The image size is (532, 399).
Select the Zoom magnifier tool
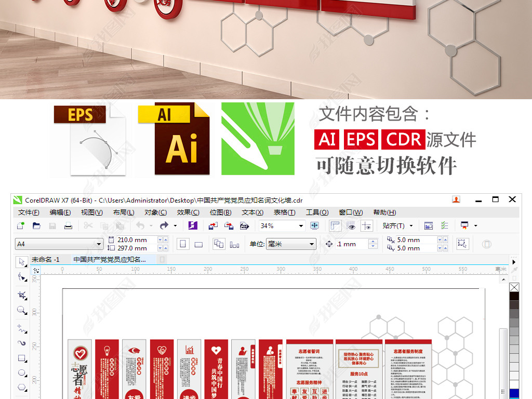(21, 310)
